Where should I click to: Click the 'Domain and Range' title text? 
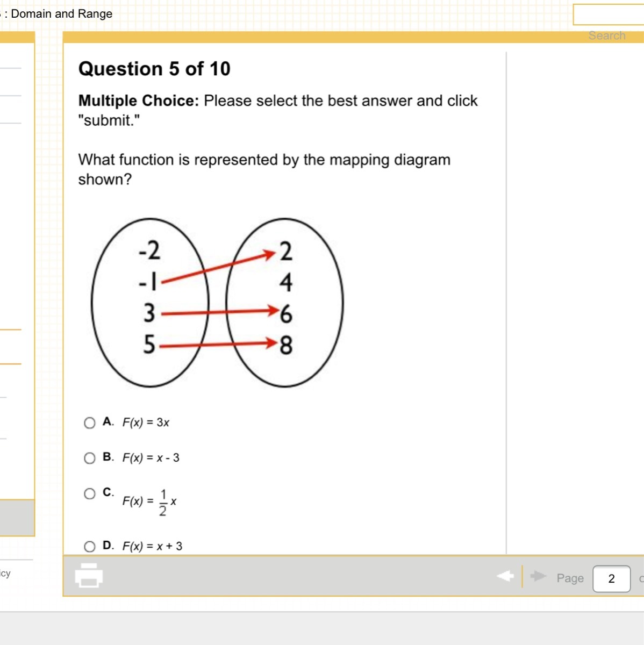[62, 14]
